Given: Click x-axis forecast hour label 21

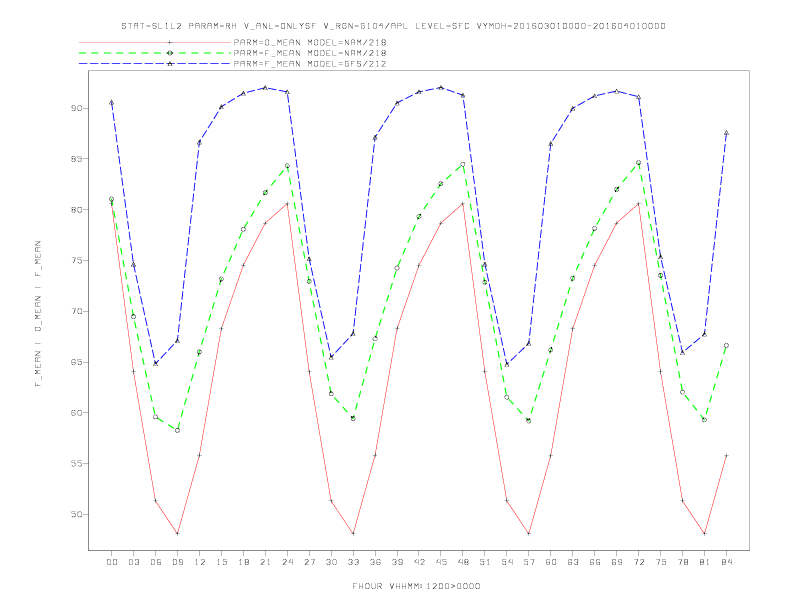Looking at the screenshot, I should click(x=265, y=562).
